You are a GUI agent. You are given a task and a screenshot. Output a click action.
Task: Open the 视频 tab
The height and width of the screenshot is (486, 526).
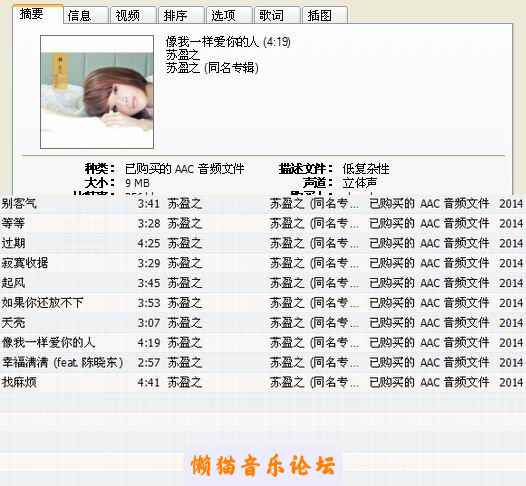point(134,15)
